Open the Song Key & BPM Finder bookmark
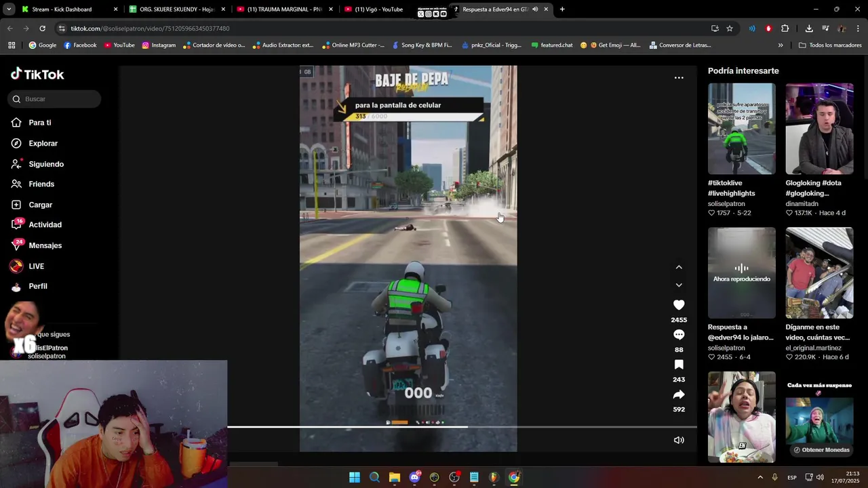The image size is (868, 488). tap(422, 45)
